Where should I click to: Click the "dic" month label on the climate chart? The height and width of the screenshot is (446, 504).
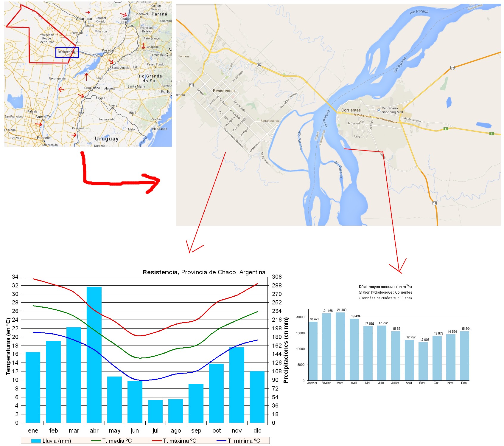(x=257, y=430)
